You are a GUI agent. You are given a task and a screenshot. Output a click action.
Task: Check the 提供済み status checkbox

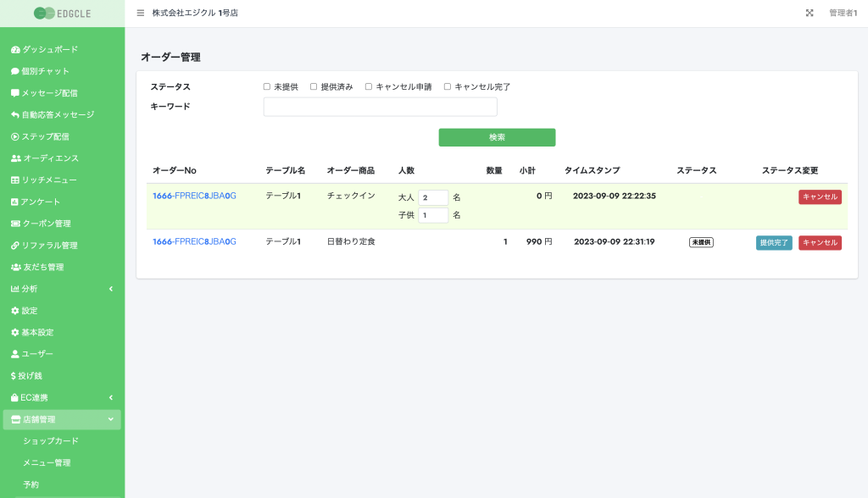314,86
